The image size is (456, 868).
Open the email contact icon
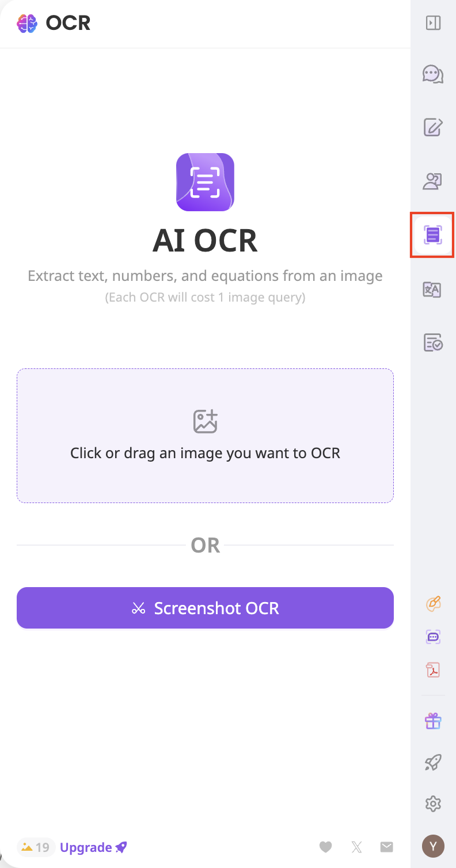[386, 847]
